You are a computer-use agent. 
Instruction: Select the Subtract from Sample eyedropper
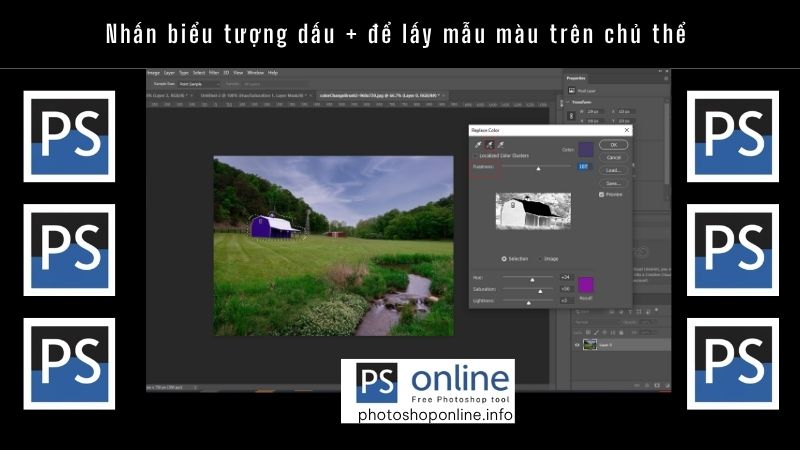[x=501, y=145]
